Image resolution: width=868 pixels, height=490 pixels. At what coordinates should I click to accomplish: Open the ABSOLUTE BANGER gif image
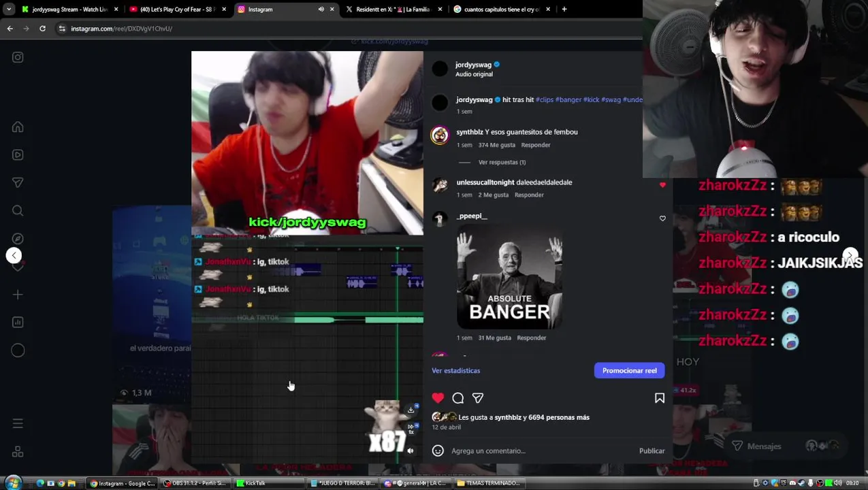(x=509, y=277)
